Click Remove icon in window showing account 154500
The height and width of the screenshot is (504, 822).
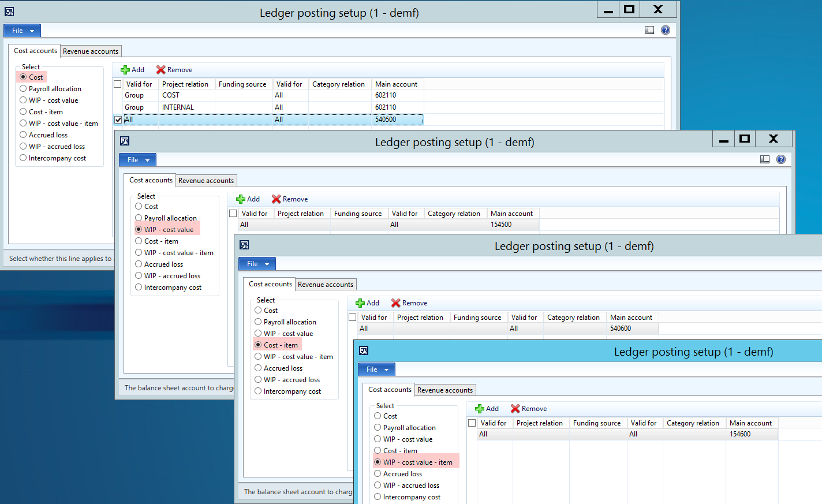[x=277, y=199]
